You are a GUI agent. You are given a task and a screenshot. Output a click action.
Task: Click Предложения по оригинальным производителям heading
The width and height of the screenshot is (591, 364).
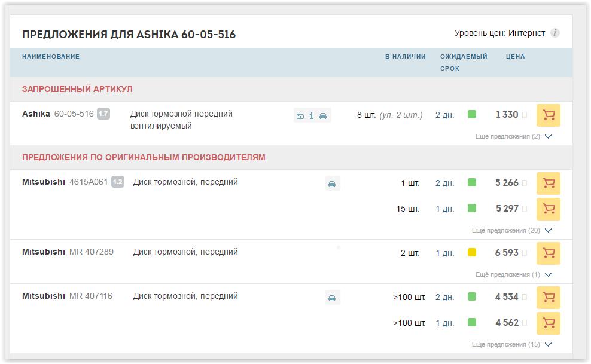point(144,157)
